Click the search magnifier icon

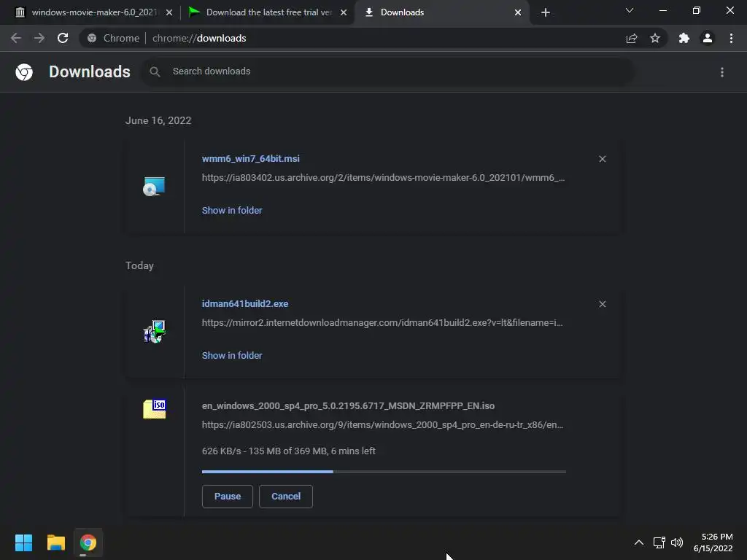155,71
